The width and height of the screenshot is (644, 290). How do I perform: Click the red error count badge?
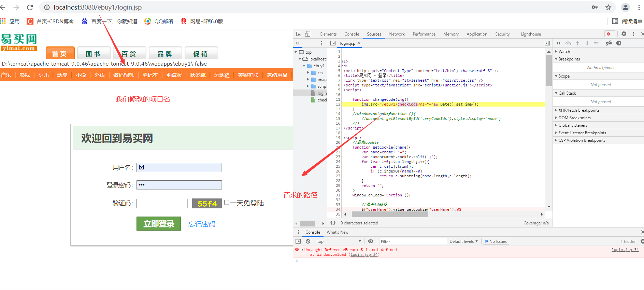click(x=610, y=34)
